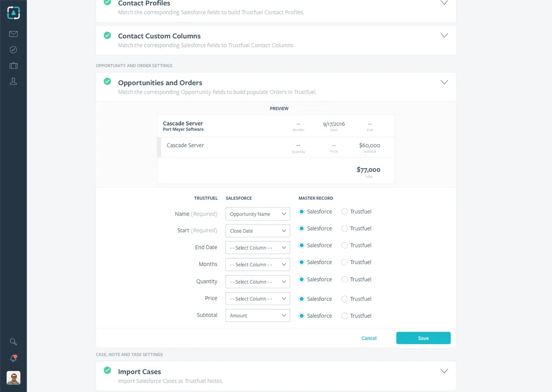Image resolution: width=552 pixels, height=392 pixels.
Task: Click the Save button
Action: [423, 338]
